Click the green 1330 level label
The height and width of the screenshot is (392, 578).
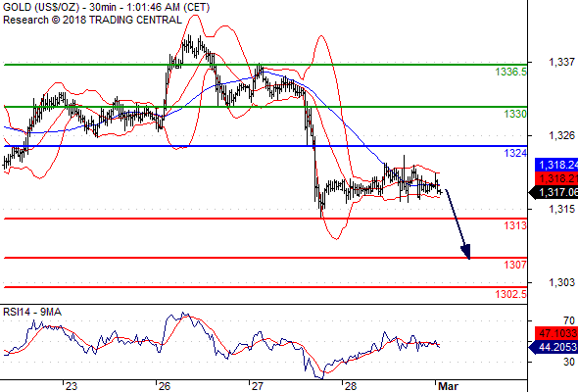click(x=515, y=114)
